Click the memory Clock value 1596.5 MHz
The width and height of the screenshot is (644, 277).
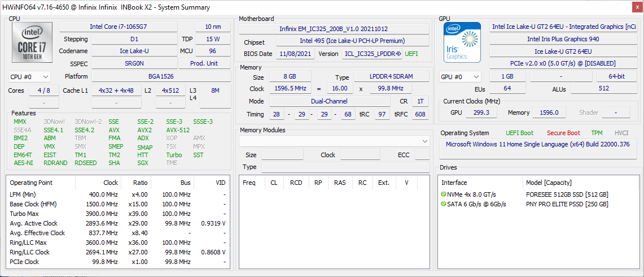[290, 89]
